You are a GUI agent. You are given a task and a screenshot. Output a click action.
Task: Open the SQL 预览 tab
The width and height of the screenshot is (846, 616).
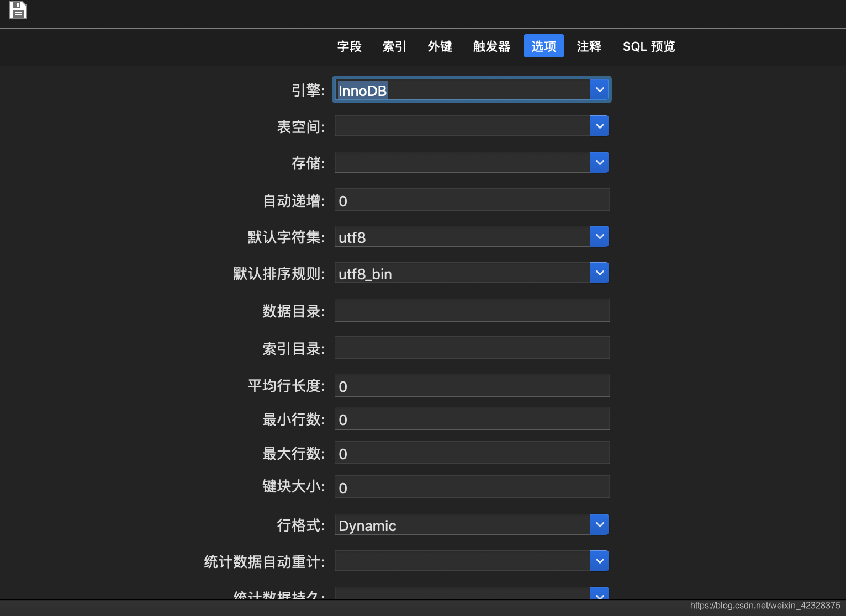649,47
